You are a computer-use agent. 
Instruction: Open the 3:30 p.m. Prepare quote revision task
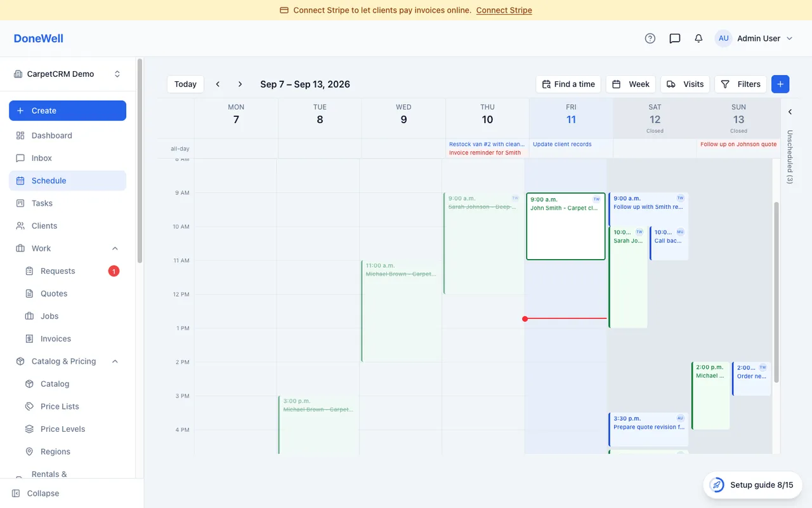pos(648,429)
